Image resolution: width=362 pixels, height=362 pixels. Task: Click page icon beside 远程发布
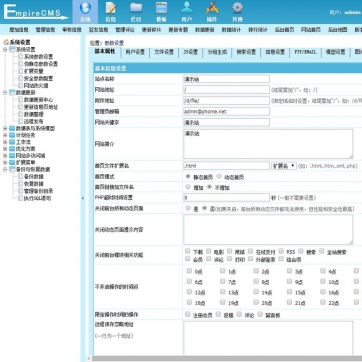(x=21, y=121)
